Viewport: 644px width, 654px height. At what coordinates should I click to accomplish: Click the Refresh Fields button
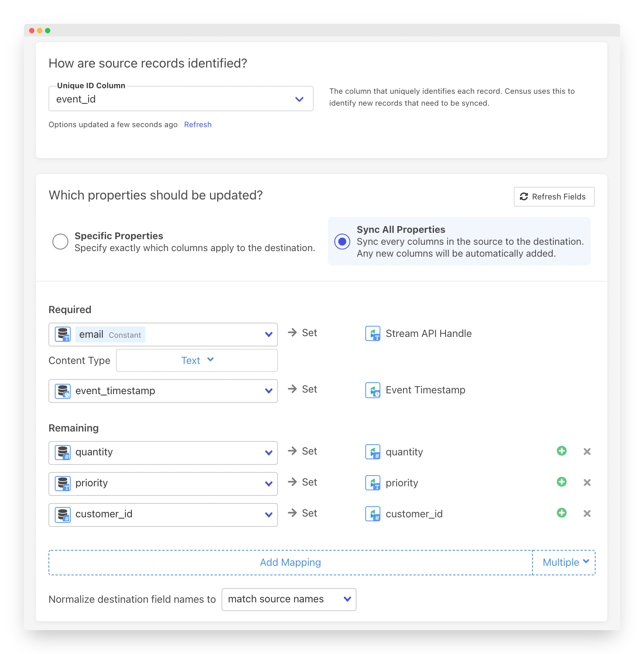point(554,197)
